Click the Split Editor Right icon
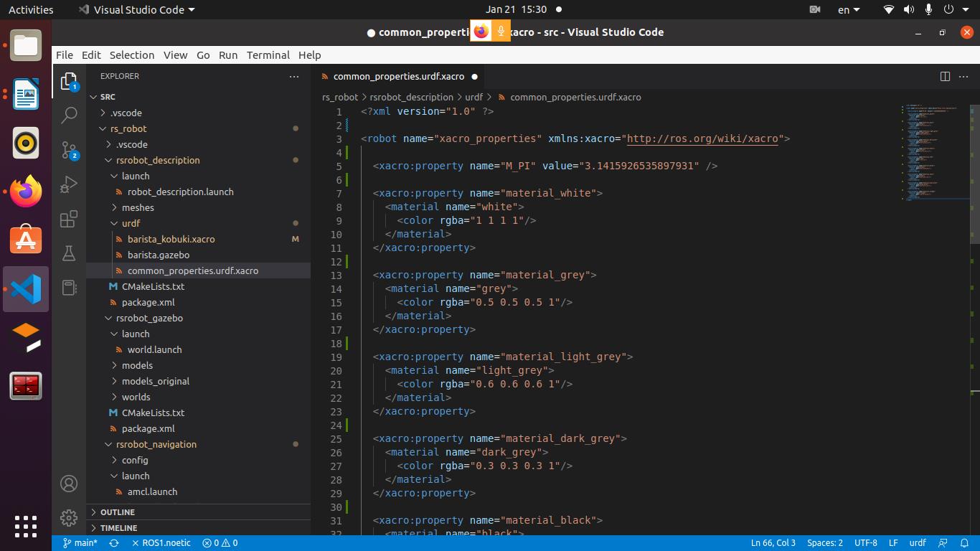The width and height of the screenshot is (980, 551). (x=945, y=76)
